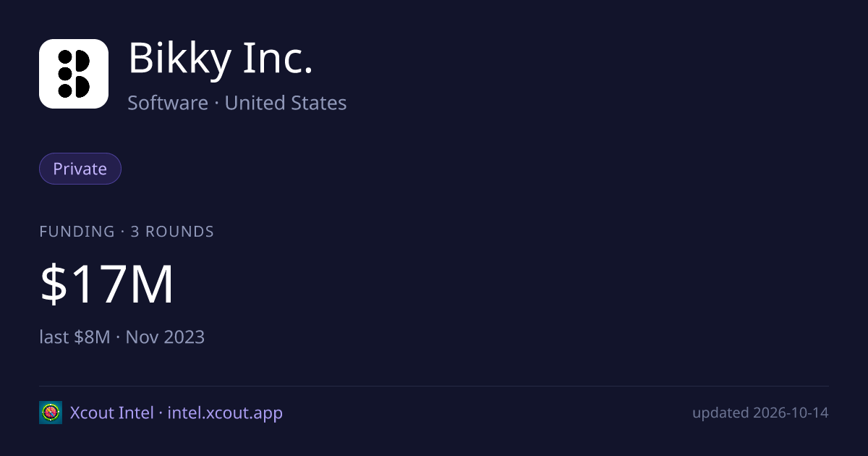This screenshot has width=868, height=456.
Task: Select the Software industry label
Action: point(168,103)
